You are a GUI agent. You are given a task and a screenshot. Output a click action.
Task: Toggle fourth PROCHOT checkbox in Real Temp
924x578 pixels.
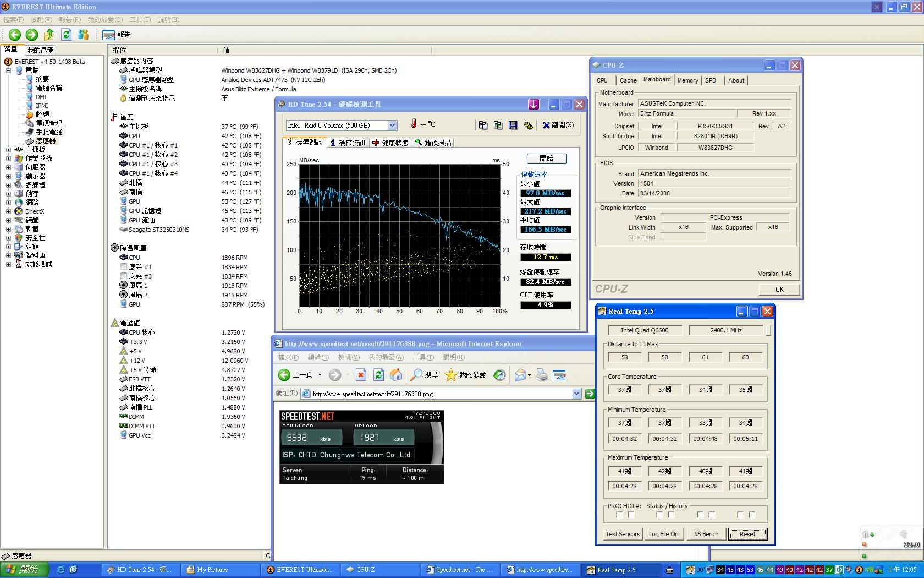click(671, 515)
